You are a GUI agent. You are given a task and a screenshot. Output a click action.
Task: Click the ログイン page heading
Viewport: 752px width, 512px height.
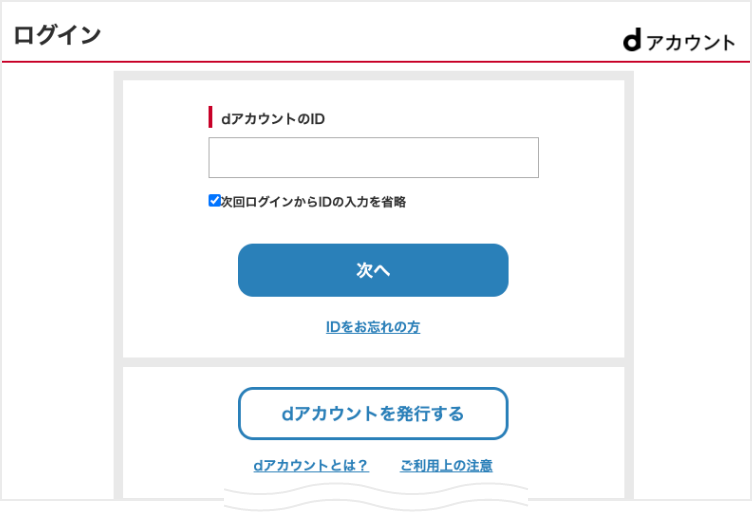(x=57, y=35)
